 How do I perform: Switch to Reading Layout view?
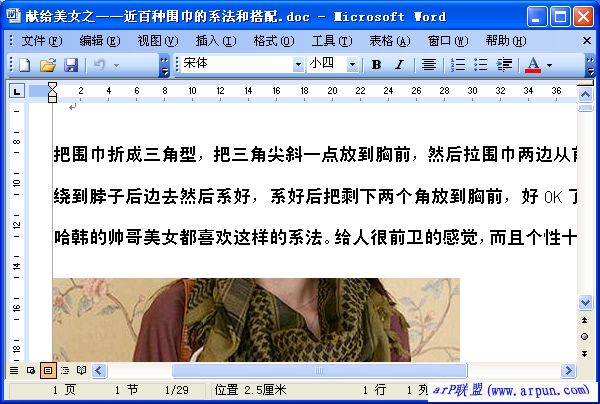81,370
